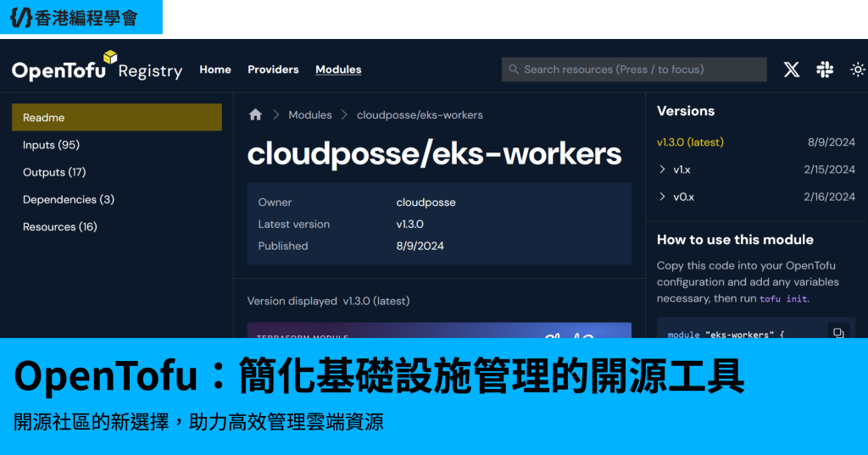Open Inputs (95) section
868x455 pixels.
coord(51,145)
